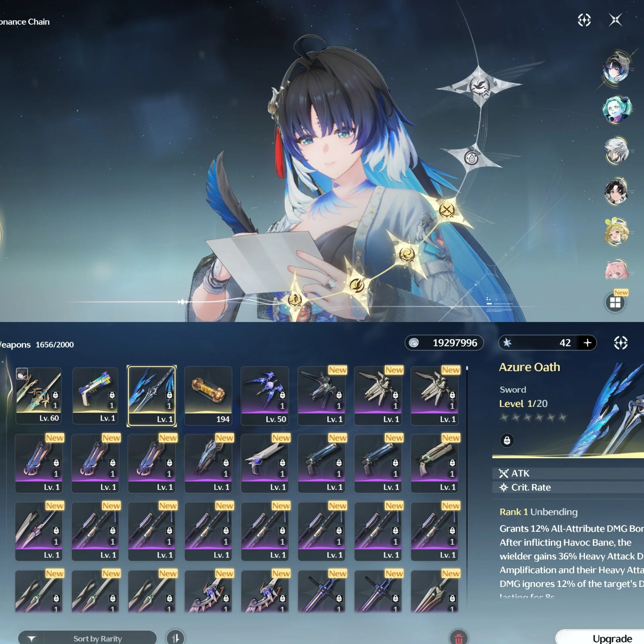Open the glowing crossed-swords chain node
Image resolution: width=644 pixels, height=644 pixels.
447,211
